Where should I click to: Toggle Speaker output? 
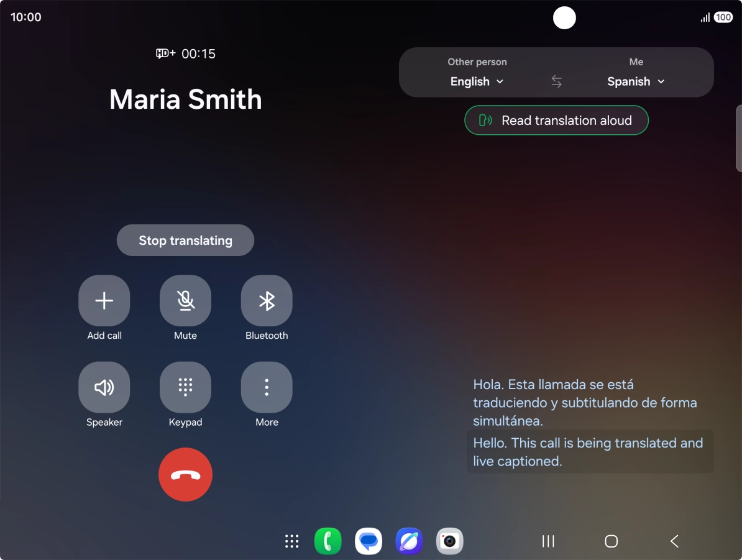[x=104, y=387]
